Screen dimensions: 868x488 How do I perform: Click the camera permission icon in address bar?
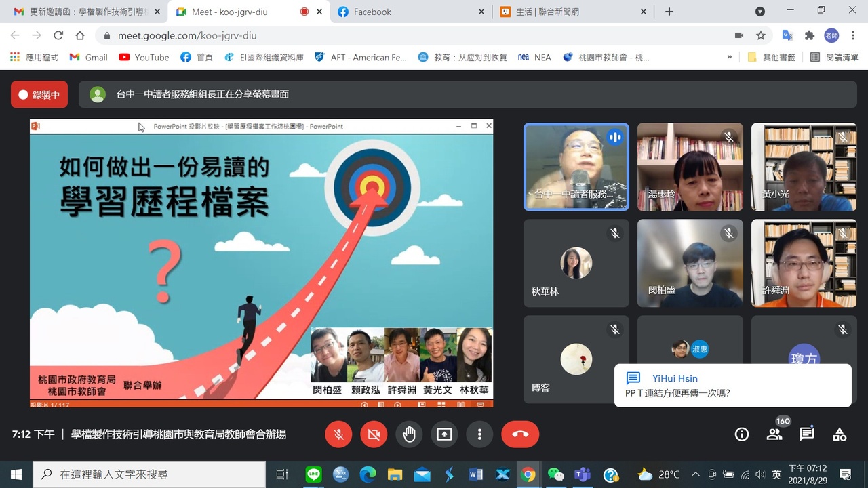[x=739, y=35]
